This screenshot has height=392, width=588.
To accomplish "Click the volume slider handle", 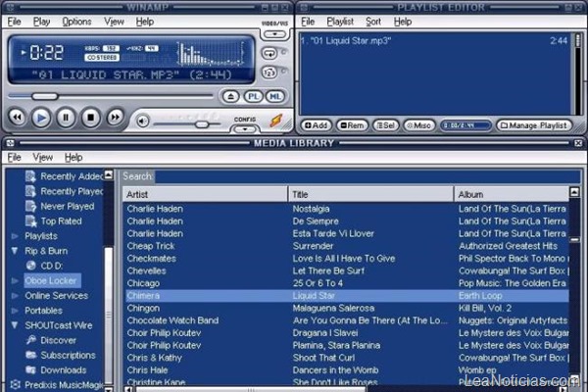I will tap(202, 124).
